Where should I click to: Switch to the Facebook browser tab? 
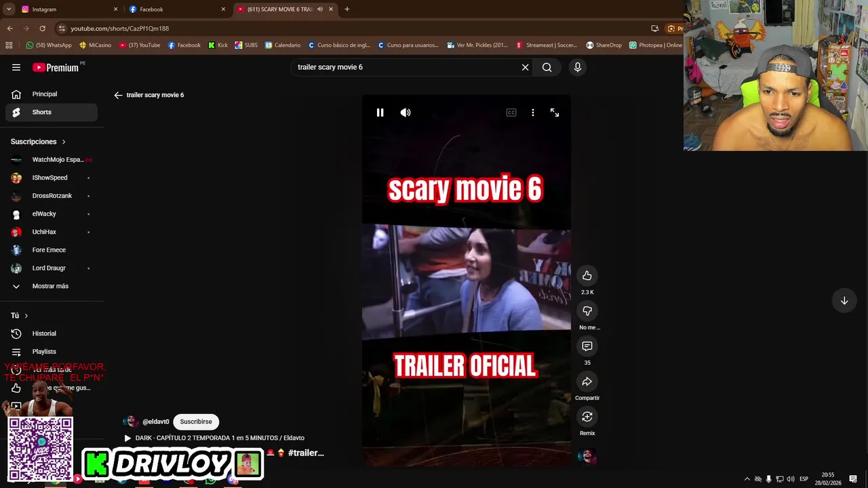(x=176, y=9)
